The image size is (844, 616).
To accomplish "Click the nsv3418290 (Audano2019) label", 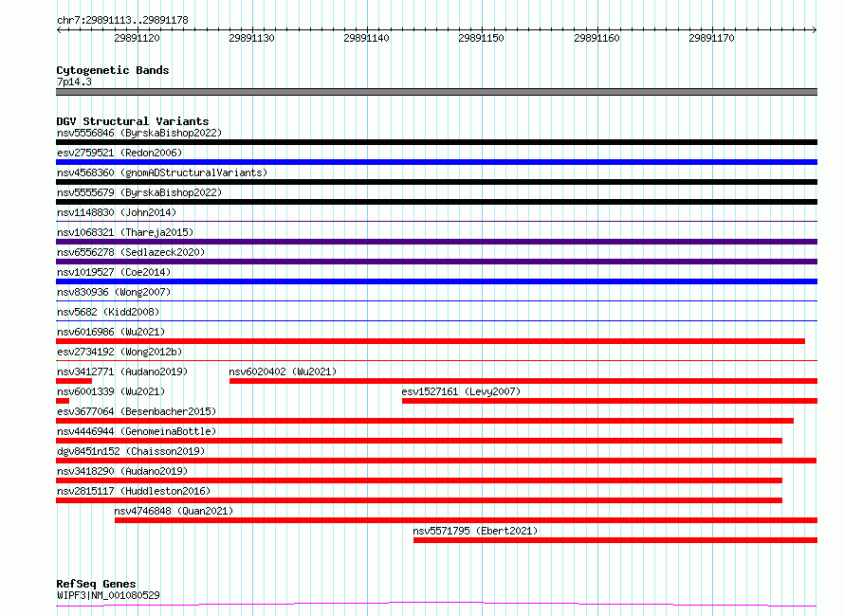I will click(122, 471).
